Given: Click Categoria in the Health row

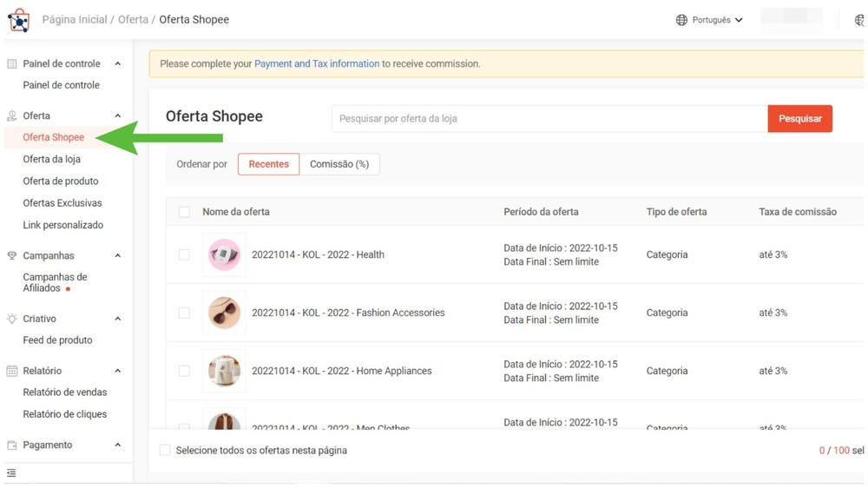Looking at the screenshot, I should (x=667, y=254).
